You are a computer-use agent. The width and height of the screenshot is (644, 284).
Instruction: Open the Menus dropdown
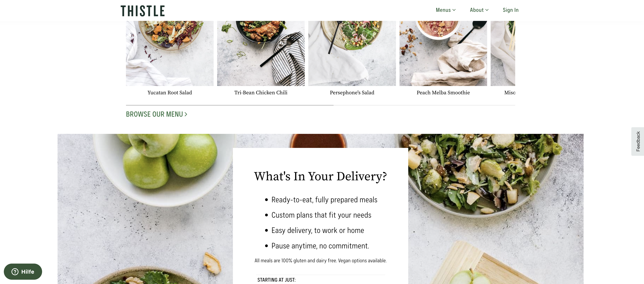[446, 10]
